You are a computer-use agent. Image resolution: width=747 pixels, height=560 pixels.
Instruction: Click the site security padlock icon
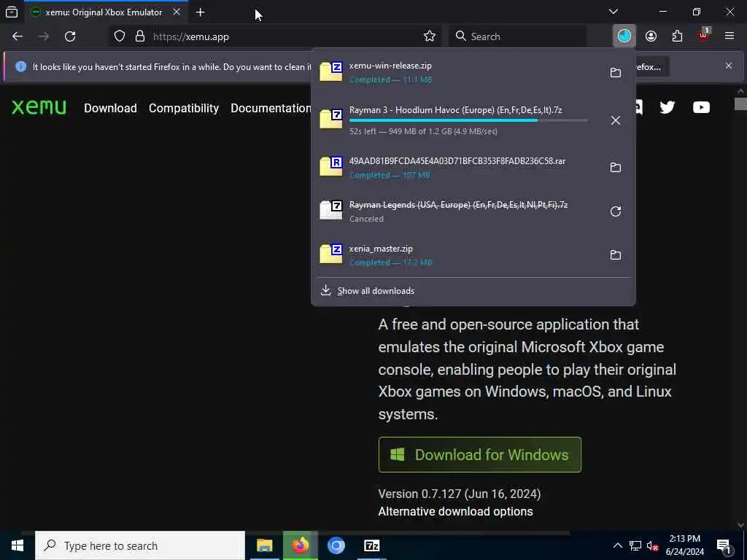click(x=139, y=36)
